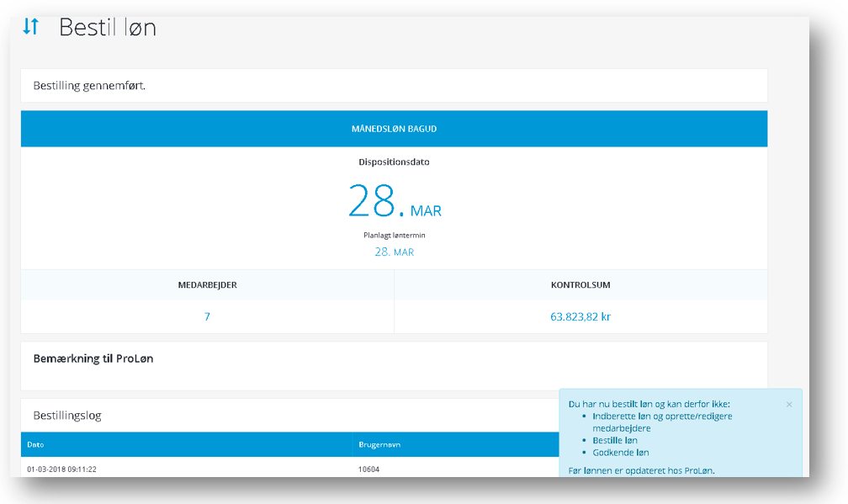Click the MEDARBEJDER column heading

pos(207,285)
